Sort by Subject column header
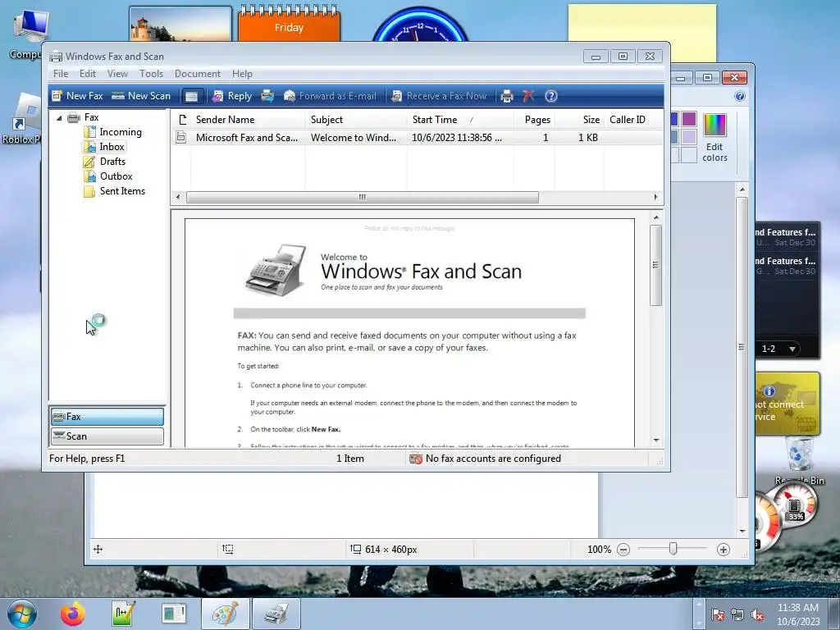The height and width of the screenshot is (630, 840). coord(356,120)
